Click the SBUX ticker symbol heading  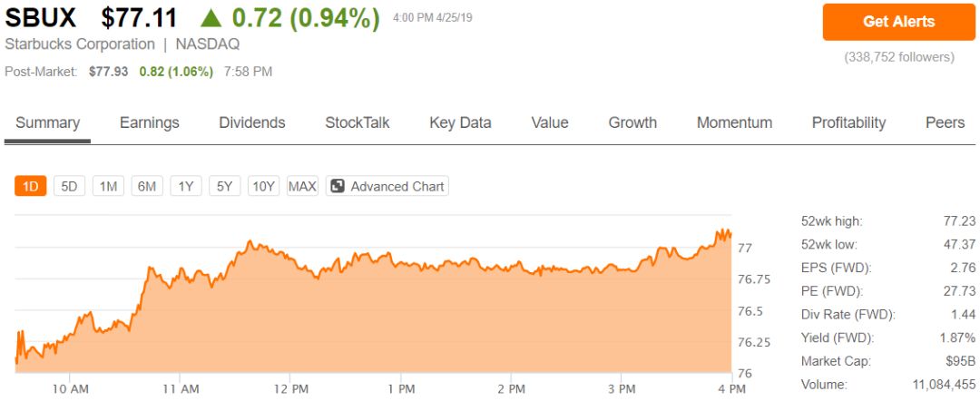(x=41, y=19)
